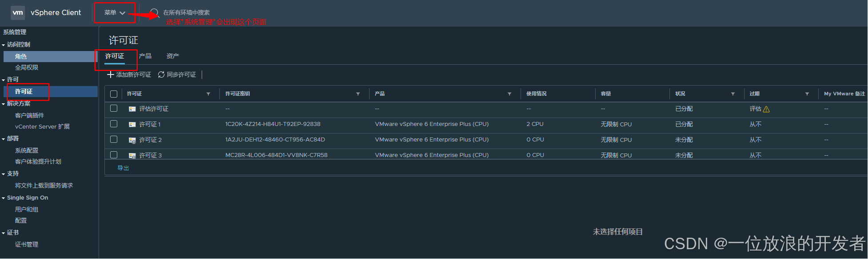868x259 pixels.
Task: Tick the select-all checkbox in table header
Action: 114,94
